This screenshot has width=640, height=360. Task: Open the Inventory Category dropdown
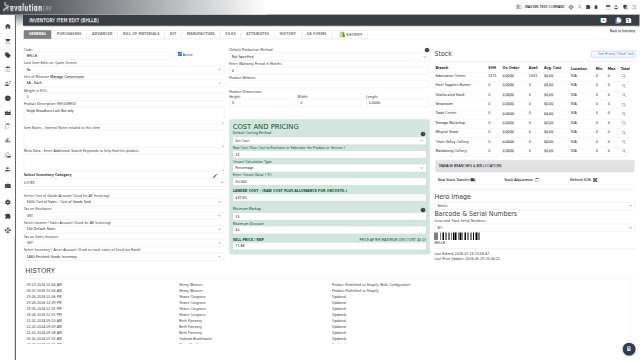pyautogui.click(x=124, y=183)
